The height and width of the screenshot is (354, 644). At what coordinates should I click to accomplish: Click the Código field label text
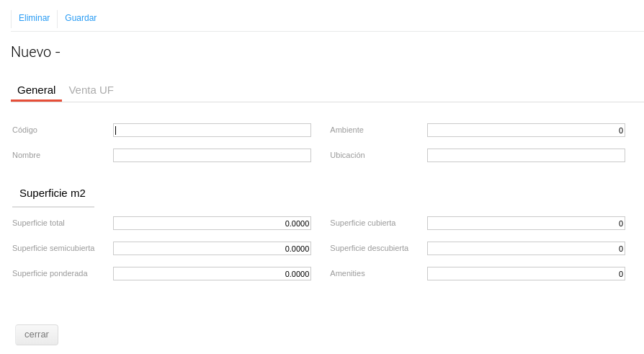point(24,130)
